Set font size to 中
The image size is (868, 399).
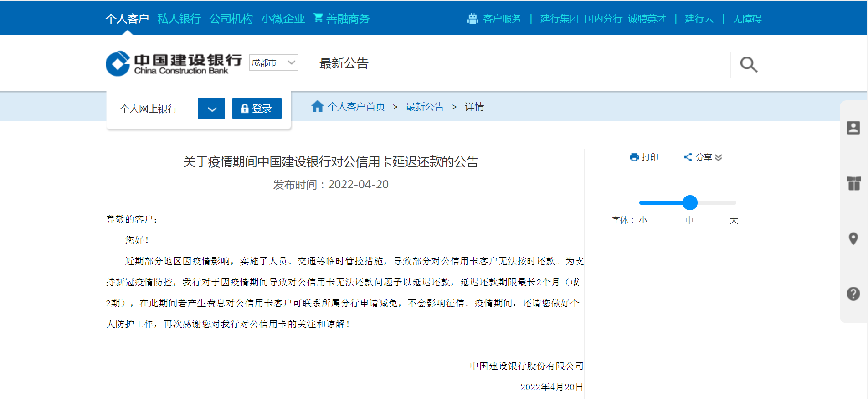point(689,220)
